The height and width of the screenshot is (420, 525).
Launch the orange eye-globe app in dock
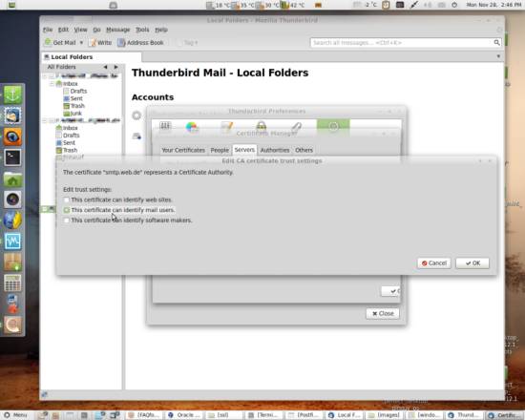tap(12, 136)
